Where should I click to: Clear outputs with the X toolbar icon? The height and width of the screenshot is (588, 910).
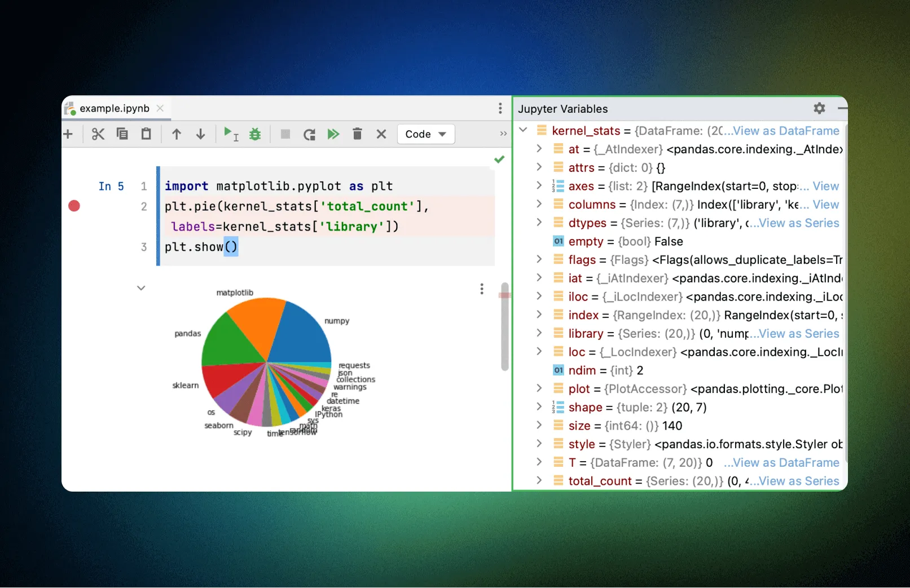(x=381, y=134)
